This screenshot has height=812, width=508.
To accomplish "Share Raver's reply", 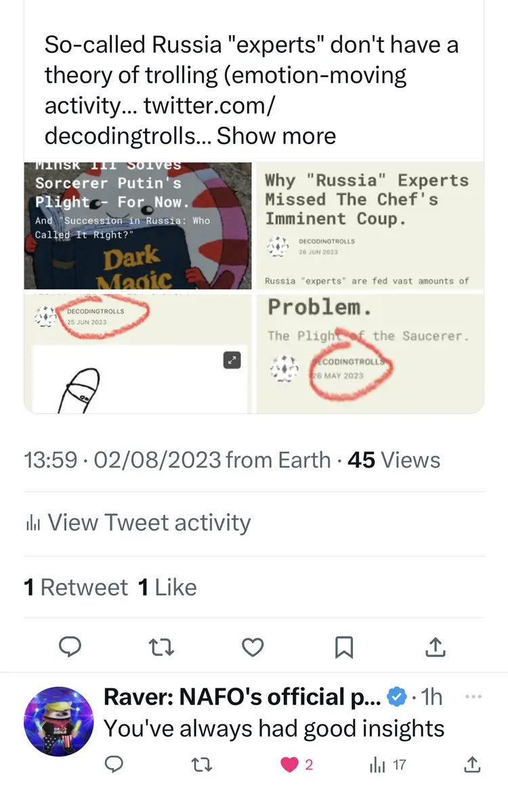I will [x=472, y=765].
